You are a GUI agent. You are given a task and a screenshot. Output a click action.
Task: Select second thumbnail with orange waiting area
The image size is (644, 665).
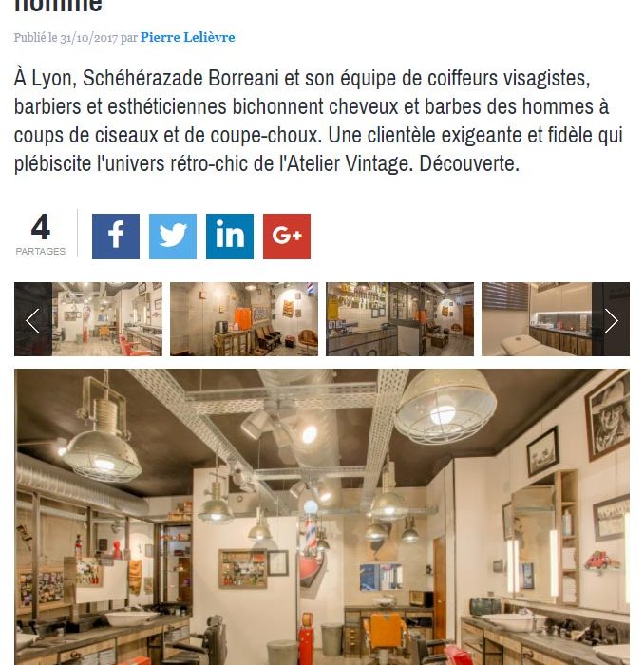[x=244, y=319]
